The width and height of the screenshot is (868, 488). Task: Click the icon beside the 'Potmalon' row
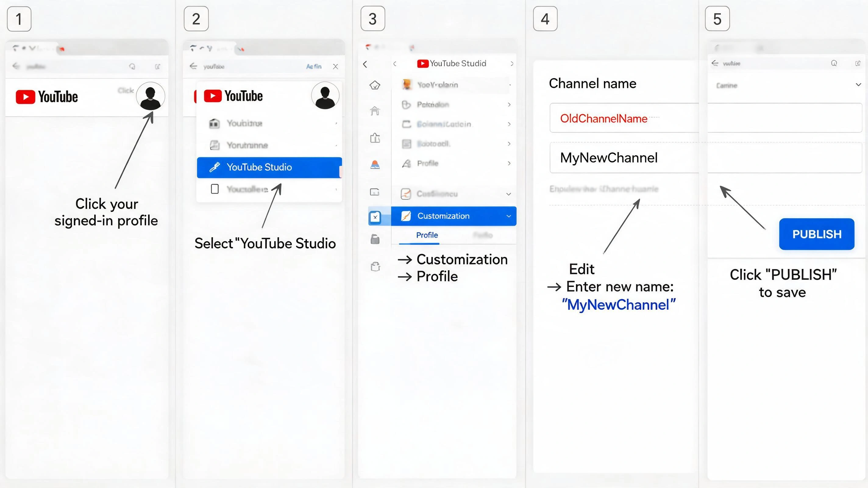pos(406,105)
